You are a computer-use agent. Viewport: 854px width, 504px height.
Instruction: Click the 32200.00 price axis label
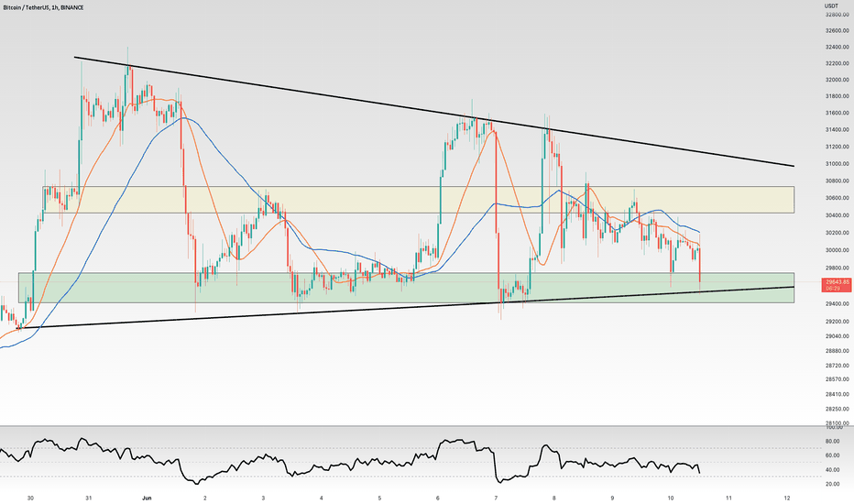coord(838,64)
